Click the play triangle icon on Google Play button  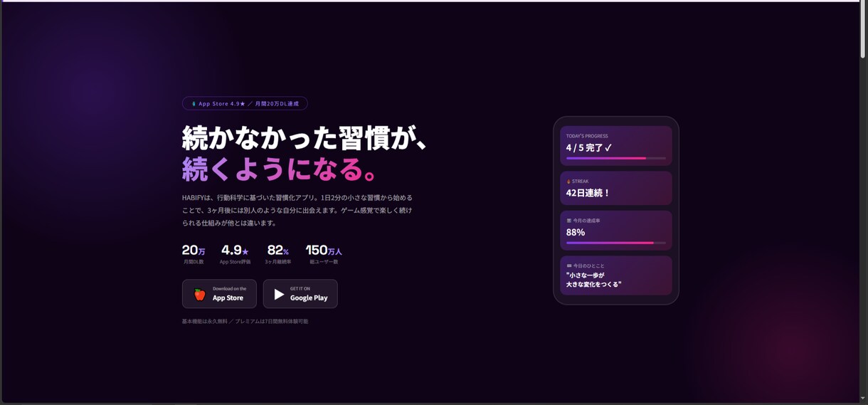point(279,294)
